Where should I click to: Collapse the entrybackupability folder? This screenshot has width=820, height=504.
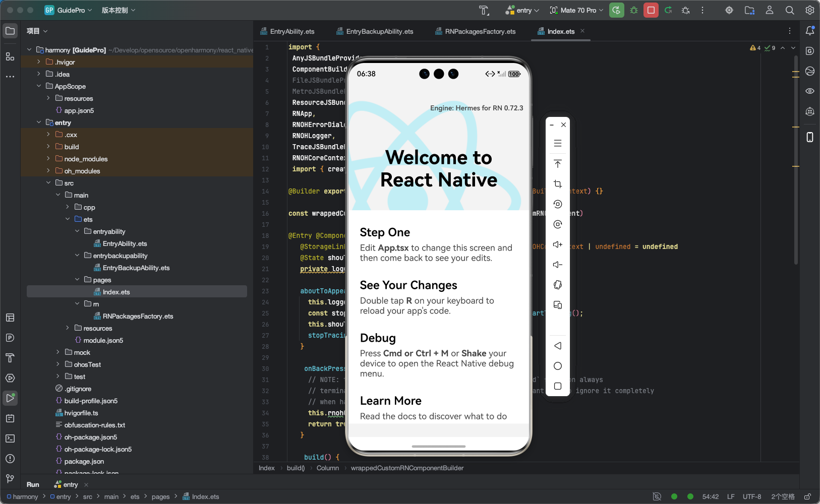(77, 256)
